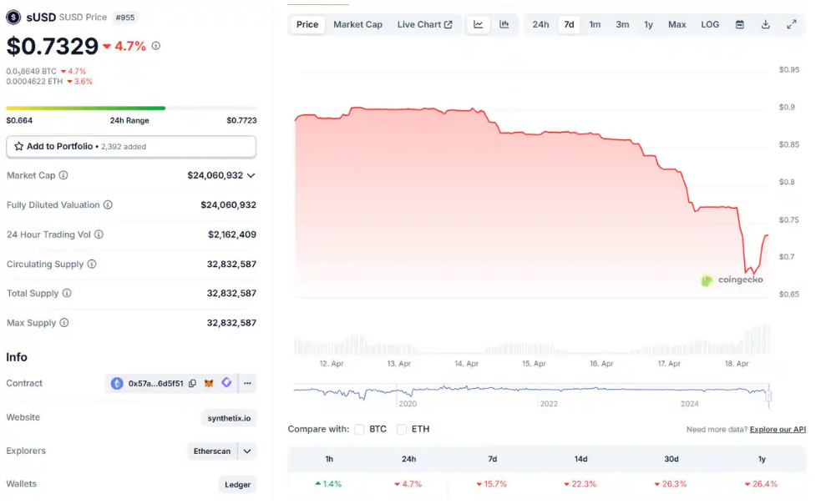Click Explore our API link
The height and width of the screenshot is (504, 826).
click(x=778, y=429)
